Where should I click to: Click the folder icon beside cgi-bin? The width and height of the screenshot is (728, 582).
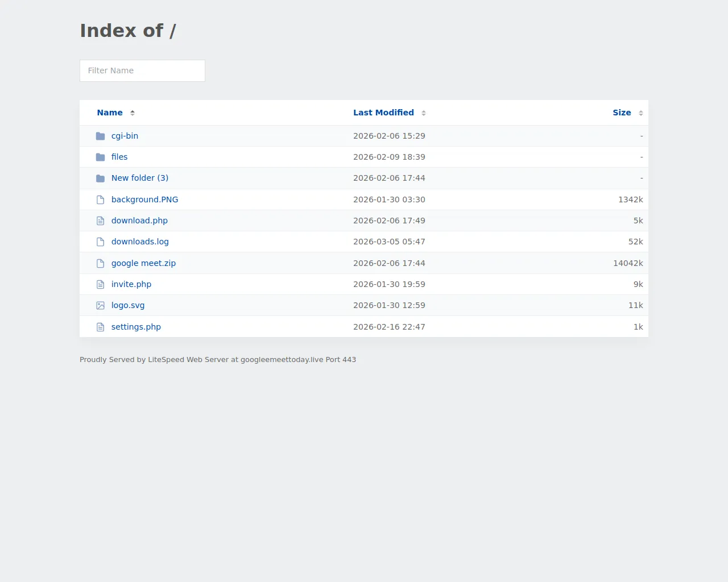tap(101, 136)
